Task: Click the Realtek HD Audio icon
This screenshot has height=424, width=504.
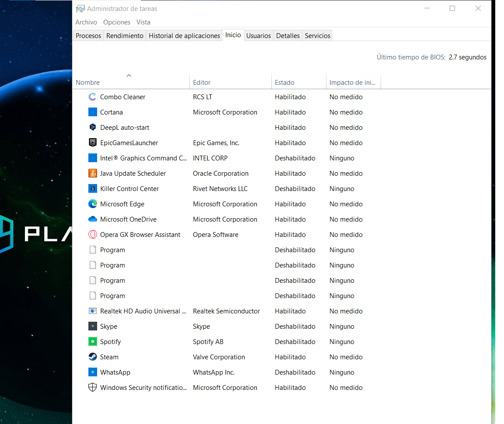Action: tap(93, 311)
